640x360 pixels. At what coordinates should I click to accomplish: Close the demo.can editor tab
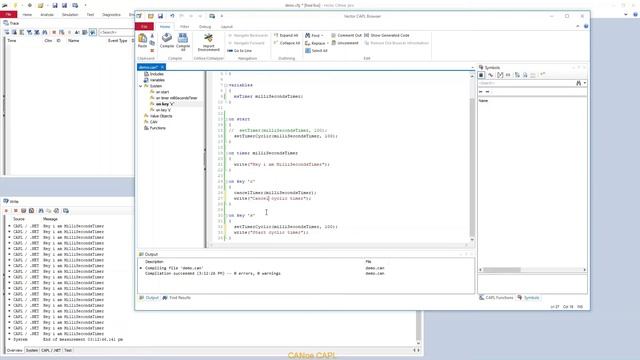[162, 67]
